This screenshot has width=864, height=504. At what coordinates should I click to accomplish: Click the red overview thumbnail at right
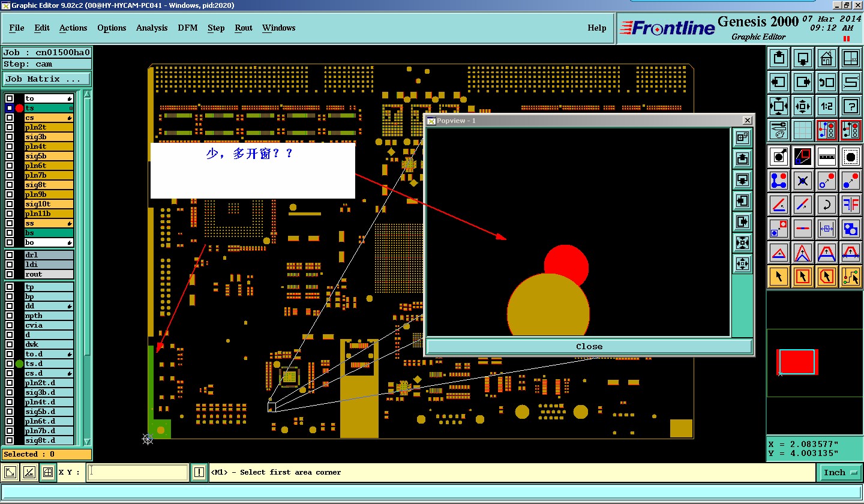[x=797, y=362]
